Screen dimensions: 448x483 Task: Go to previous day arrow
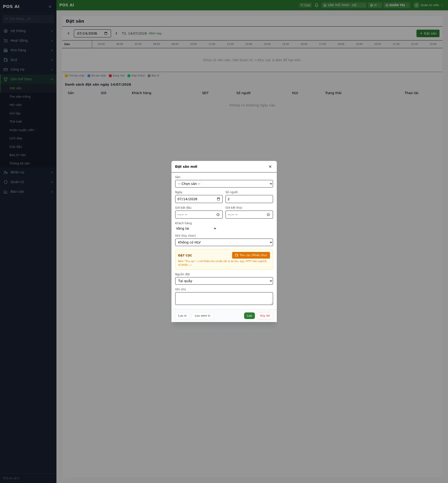click(x=68, y=33)
